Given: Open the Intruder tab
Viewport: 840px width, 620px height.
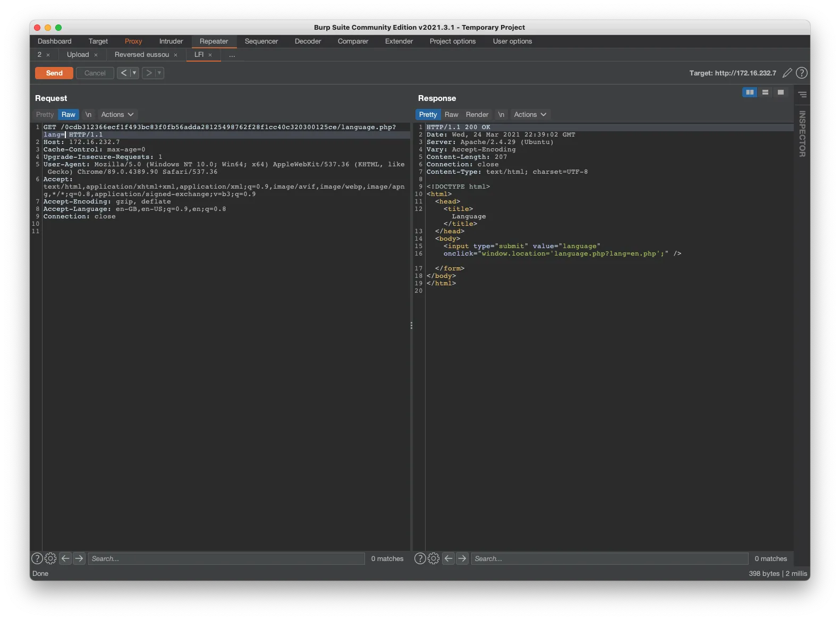Looking at the screenshot, I should click(x=171, y=41).
